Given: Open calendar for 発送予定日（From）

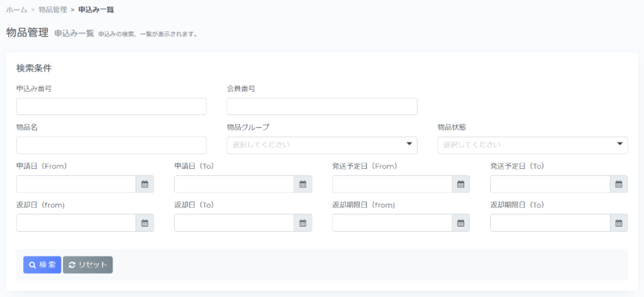Looking at the screenshot, I should 461,184.
